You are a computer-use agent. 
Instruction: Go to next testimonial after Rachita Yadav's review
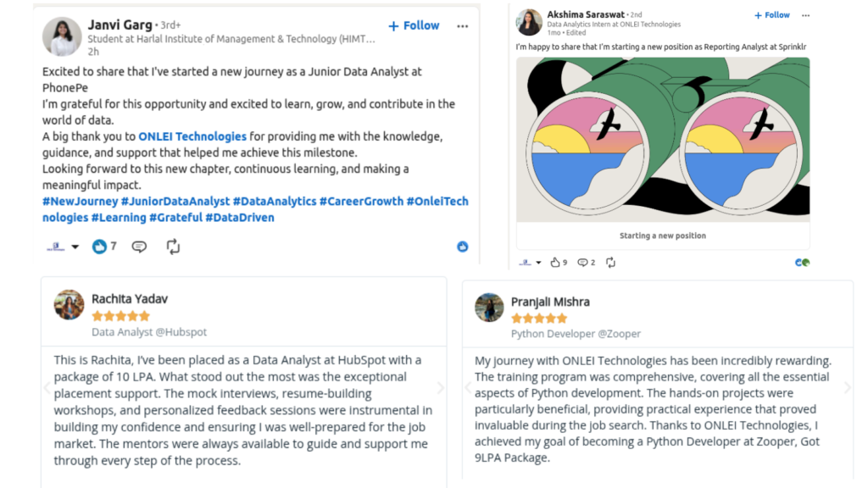click(441, 388)
